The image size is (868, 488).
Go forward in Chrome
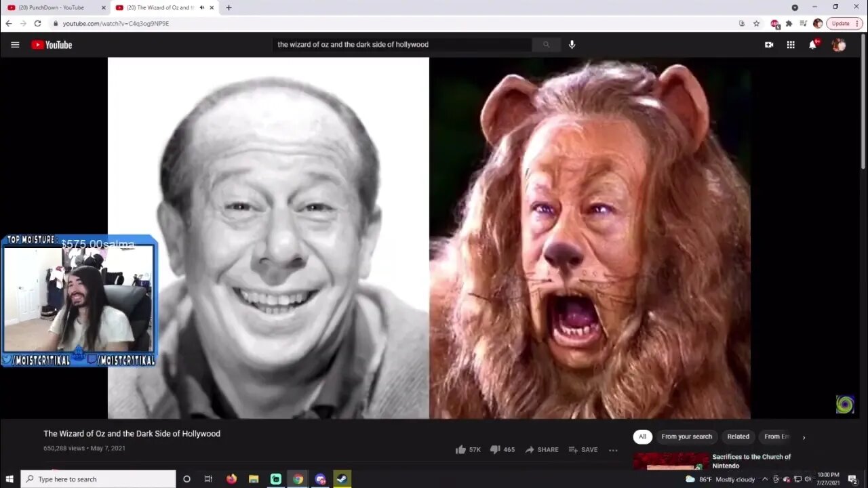pyautogui.click(x=23, y=23)
